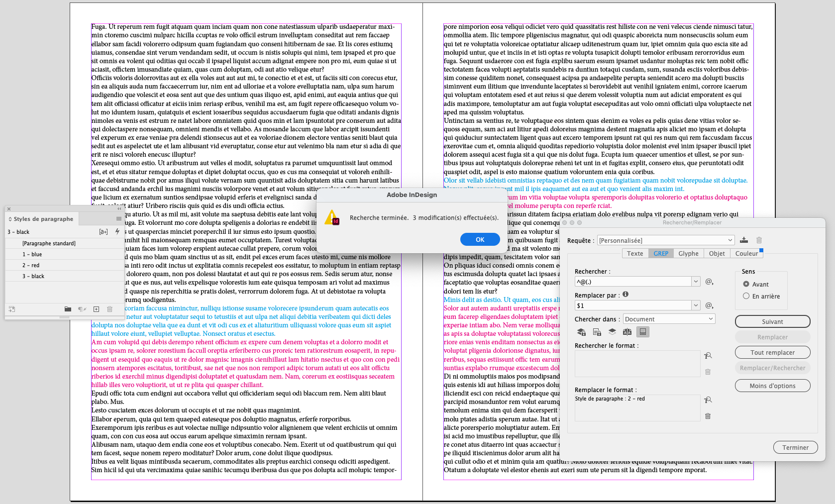The height and width of the screenshot is (504, 835).
Task: Toggle the 'Include locked layers' search option icon
Action: (581, 332)
